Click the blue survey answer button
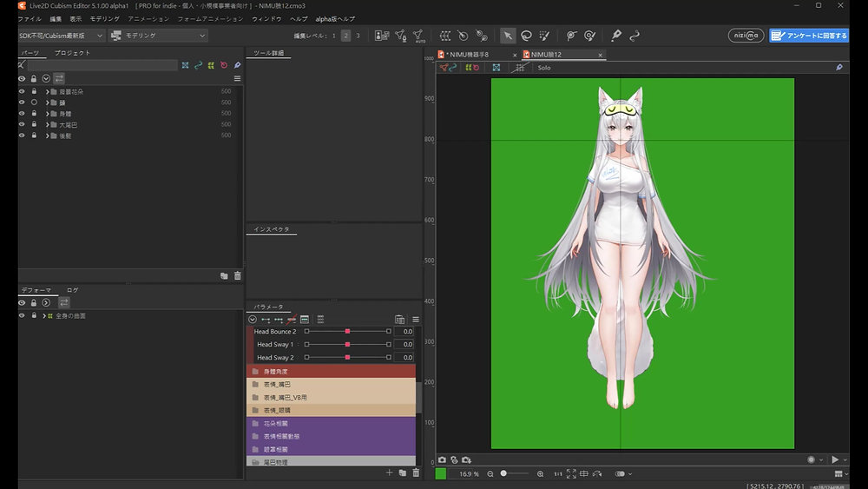 809,36
